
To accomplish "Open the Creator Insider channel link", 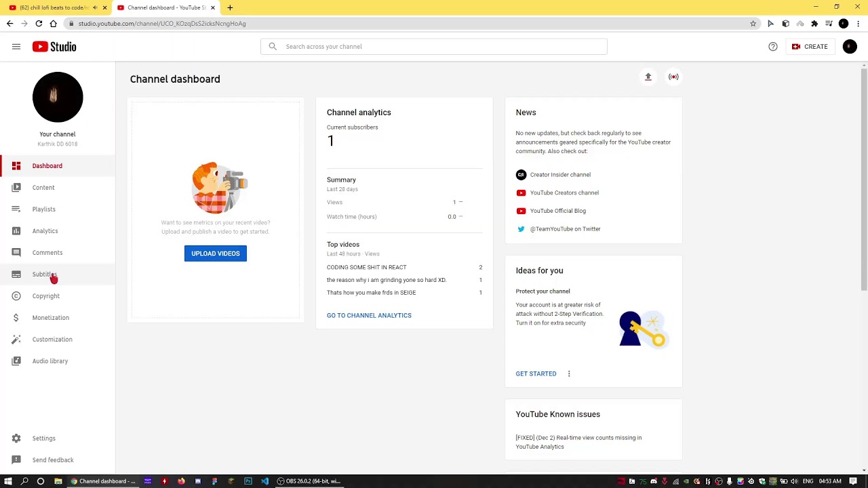I will [x=560, y=175].
